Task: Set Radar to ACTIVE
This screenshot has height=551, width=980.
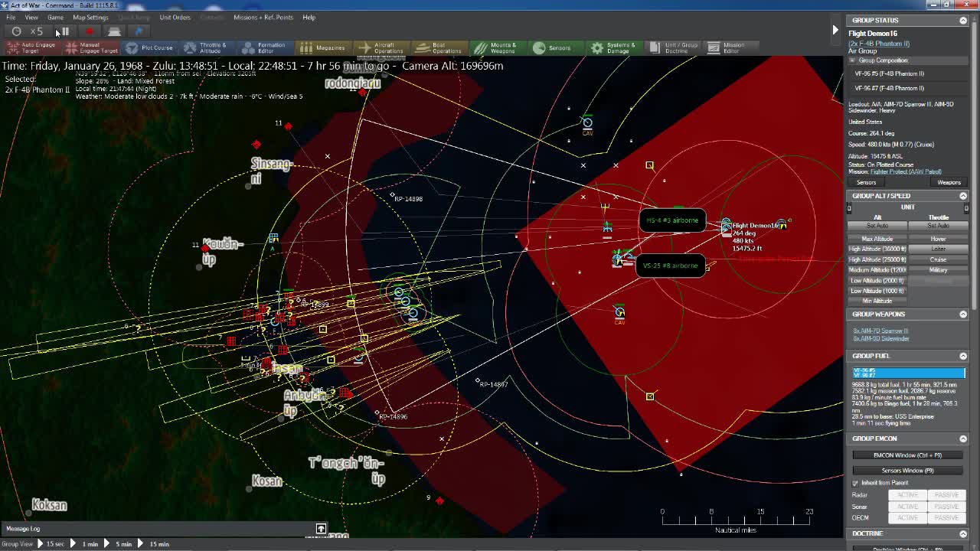Action: click(x=907, y=495)
